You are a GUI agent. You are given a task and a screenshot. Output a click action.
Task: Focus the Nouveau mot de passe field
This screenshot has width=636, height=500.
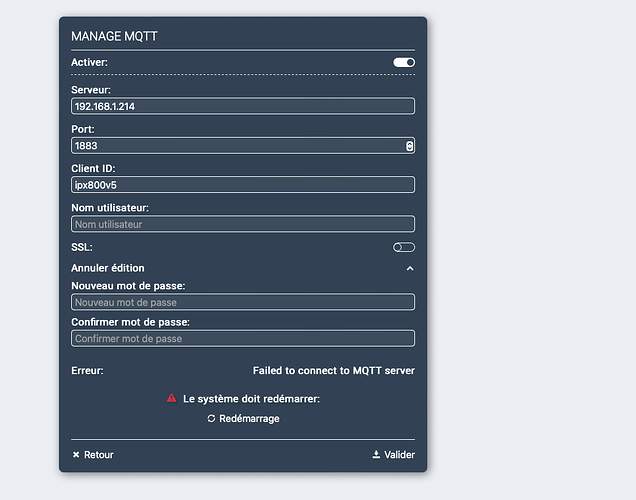coord(243,302)
